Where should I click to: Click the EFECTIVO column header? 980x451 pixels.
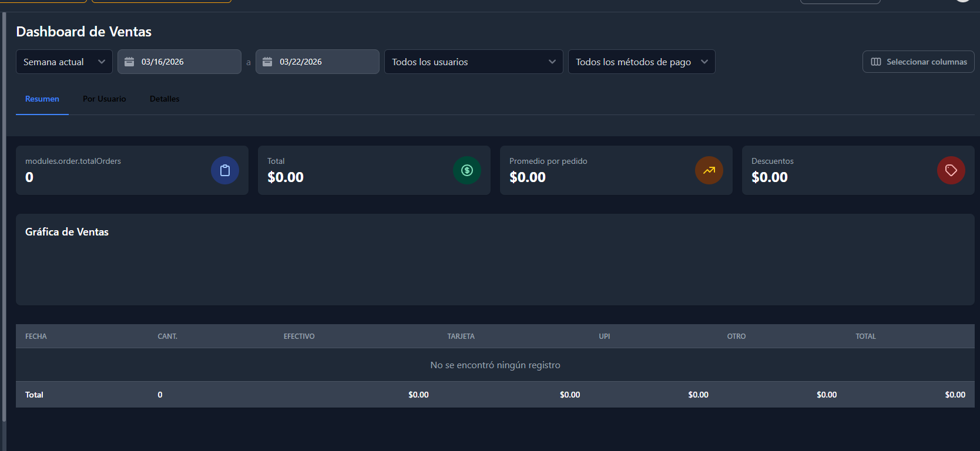(299, 336)
